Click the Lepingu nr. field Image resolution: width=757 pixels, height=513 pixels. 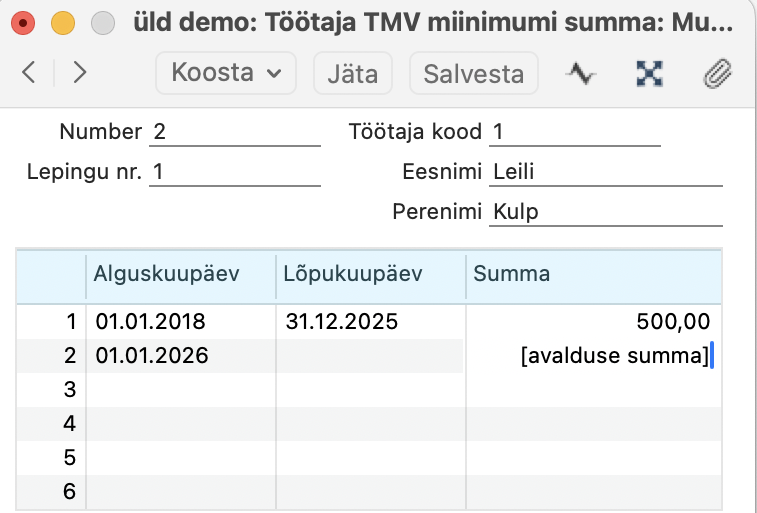pos(234,172)
